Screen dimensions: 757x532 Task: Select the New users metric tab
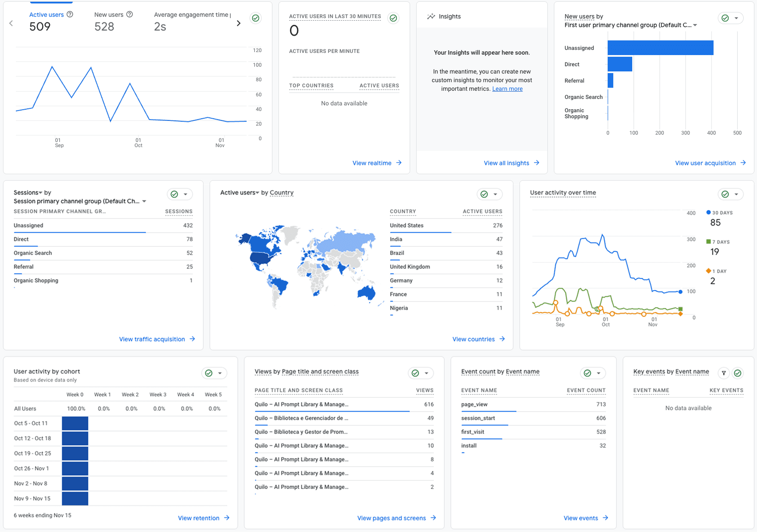(x=114, y=22)
